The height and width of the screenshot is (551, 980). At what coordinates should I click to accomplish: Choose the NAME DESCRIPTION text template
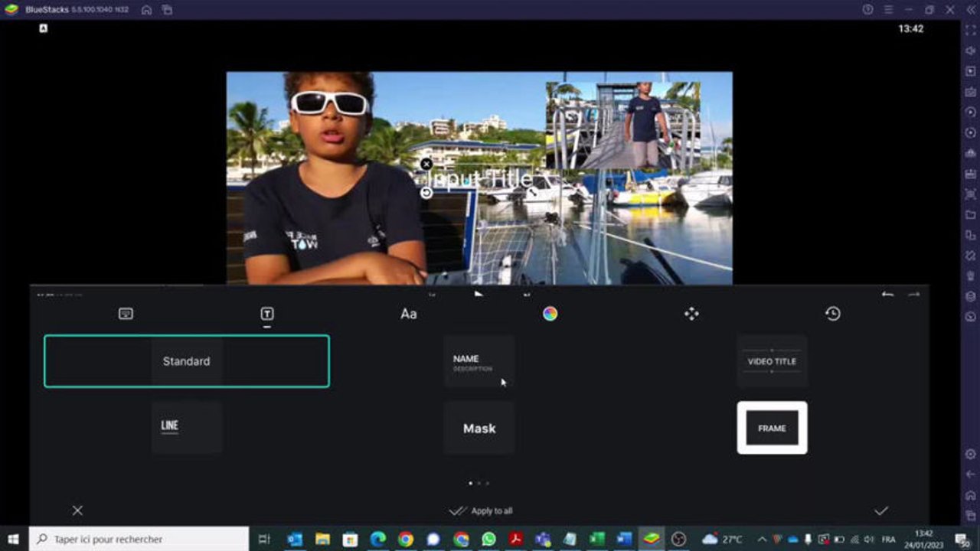pos(479,362)
